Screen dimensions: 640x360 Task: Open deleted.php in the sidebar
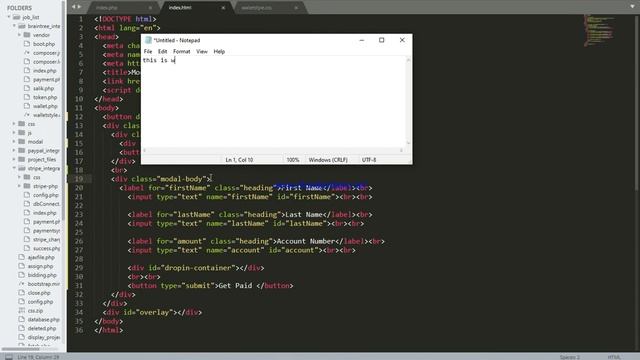coord(42,328)
